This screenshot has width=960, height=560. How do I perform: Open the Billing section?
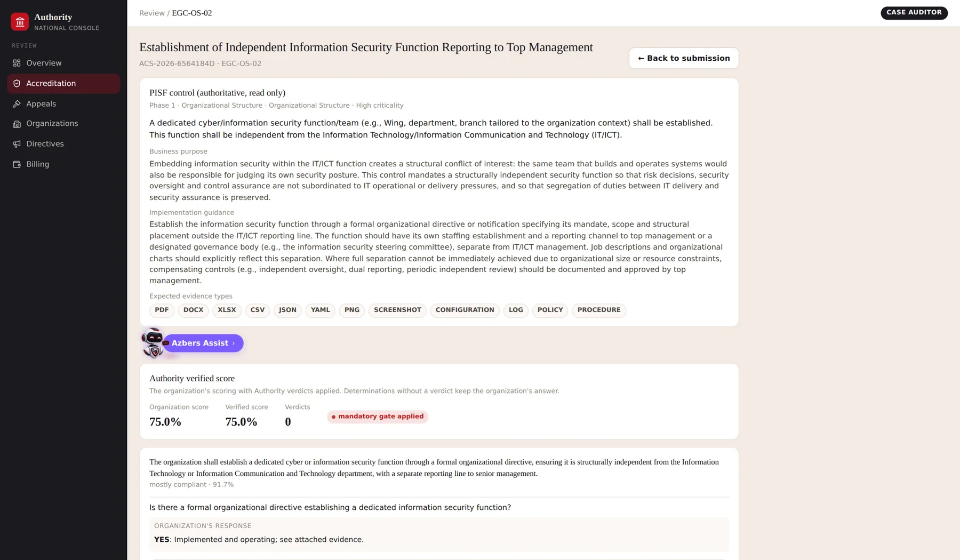63,164
